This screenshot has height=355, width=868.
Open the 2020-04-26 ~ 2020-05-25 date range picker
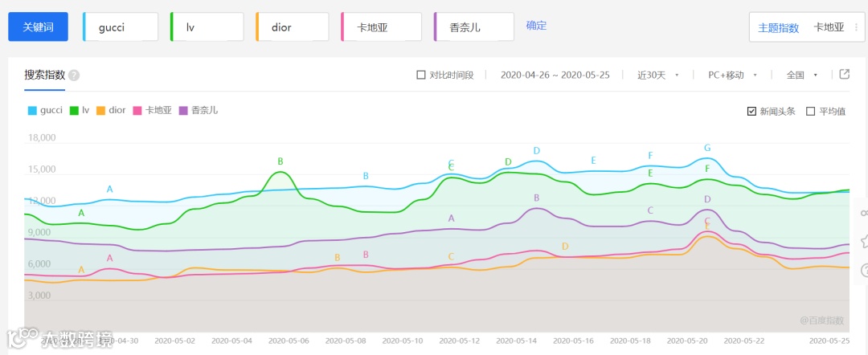pos(555,75)
